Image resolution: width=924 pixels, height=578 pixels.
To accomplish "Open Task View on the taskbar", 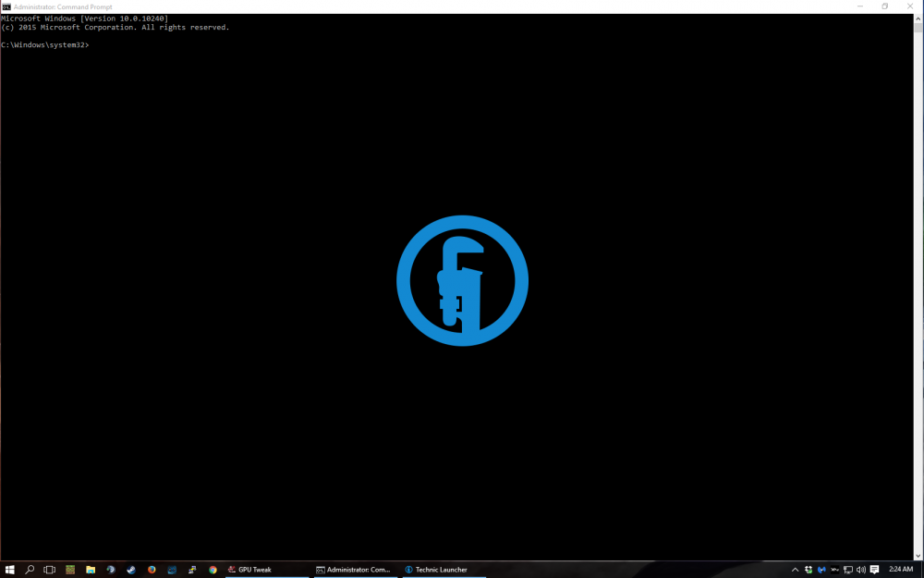I will click(50, 570).
